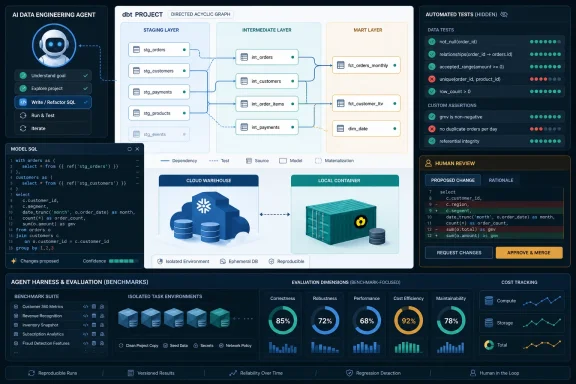Select the int_customers node
Viewport: 576px width, 384px height.
[267, 81]
